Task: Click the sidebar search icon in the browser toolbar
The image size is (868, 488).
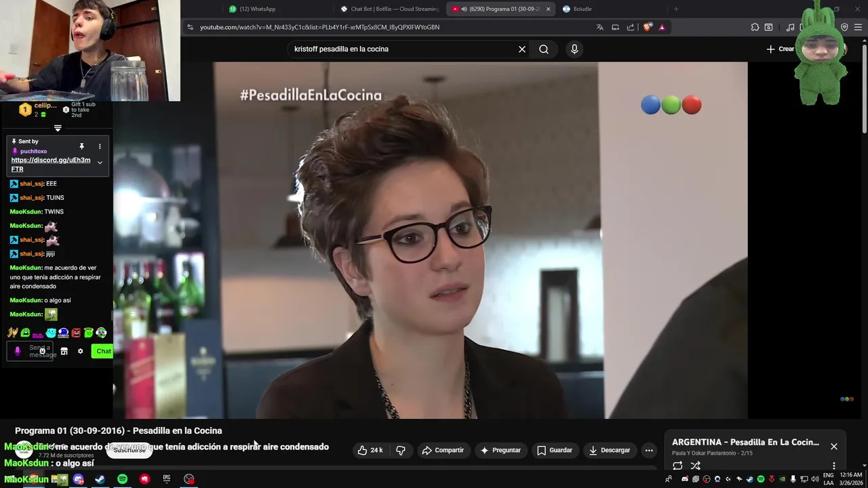Action: [768, 27]
